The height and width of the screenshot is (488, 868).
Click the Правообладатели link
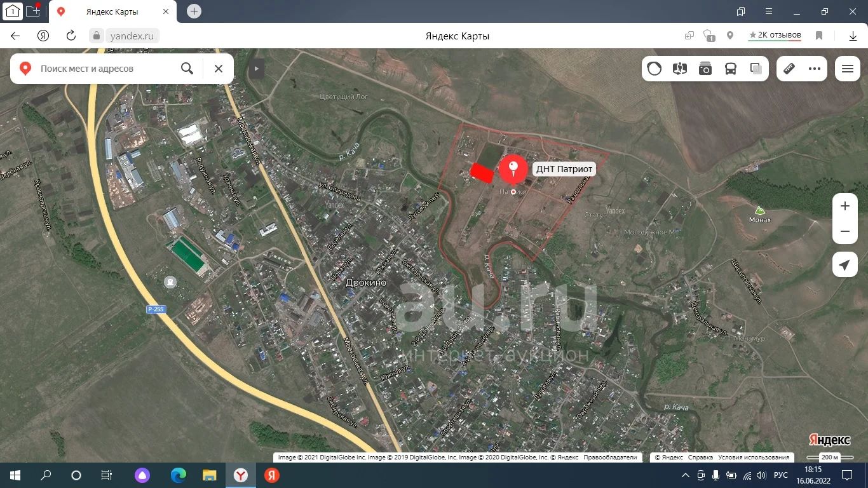pyautogui.click(x=610, y=457)
